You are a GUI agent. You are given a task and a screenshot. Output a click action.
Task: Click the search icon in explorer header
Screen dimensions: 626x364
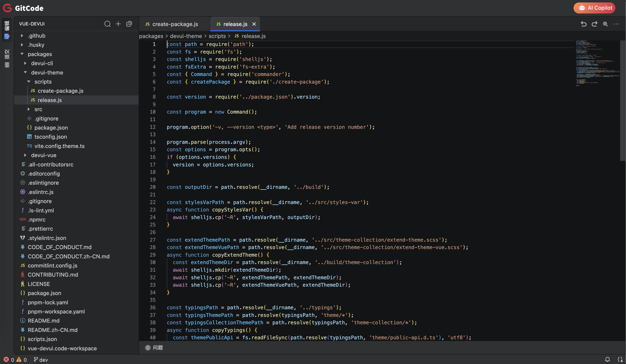[107, 24]
